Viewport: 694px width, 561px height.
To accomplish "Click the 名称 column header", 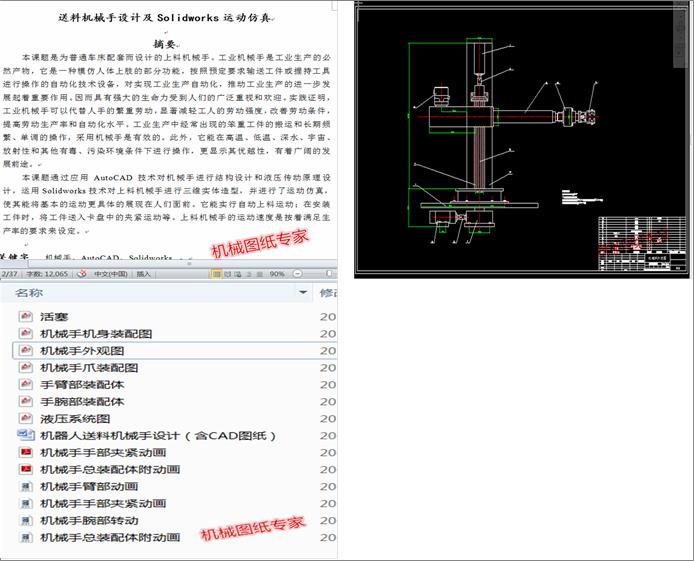I will click(29, 293).
